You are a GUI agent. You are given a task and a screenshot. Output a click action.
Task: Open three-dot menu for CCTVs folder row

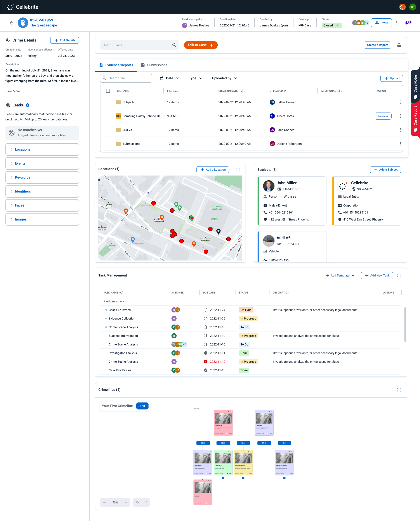[400, 130]
